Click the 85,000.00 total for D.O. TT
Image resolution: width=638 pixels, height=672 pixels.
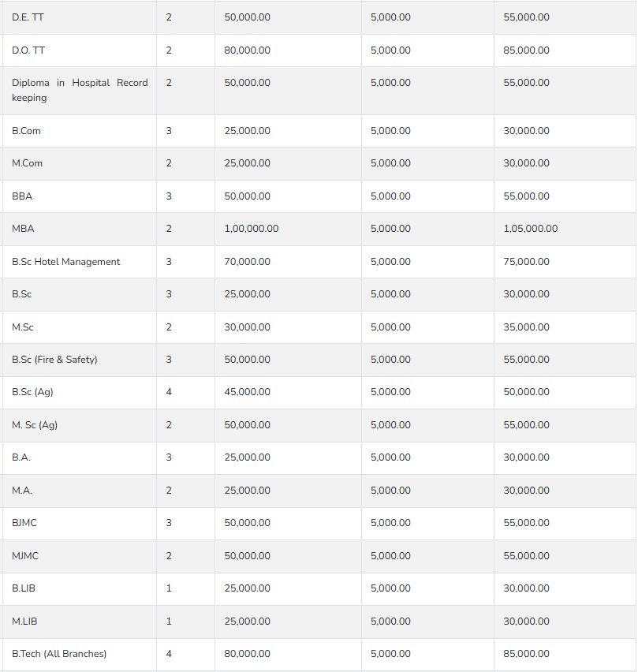526,50
